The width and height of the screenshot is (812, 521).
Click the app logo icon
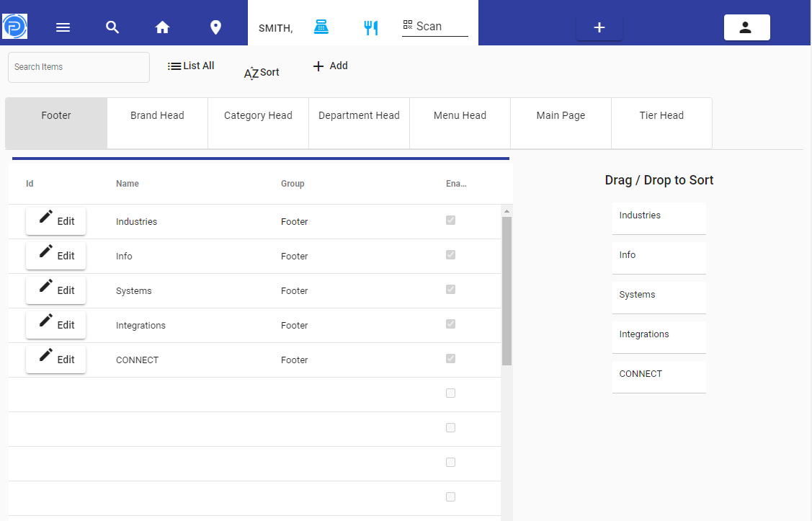(x=15, y=27)
